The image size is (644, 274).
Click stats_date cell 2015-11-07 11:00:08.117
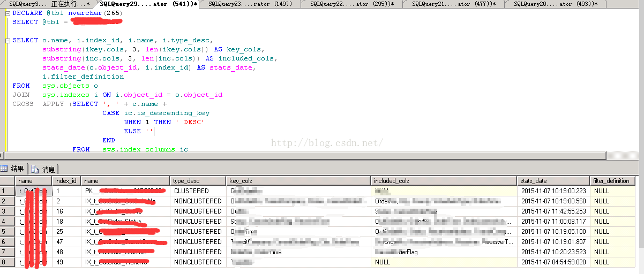(x=553, y=221)
